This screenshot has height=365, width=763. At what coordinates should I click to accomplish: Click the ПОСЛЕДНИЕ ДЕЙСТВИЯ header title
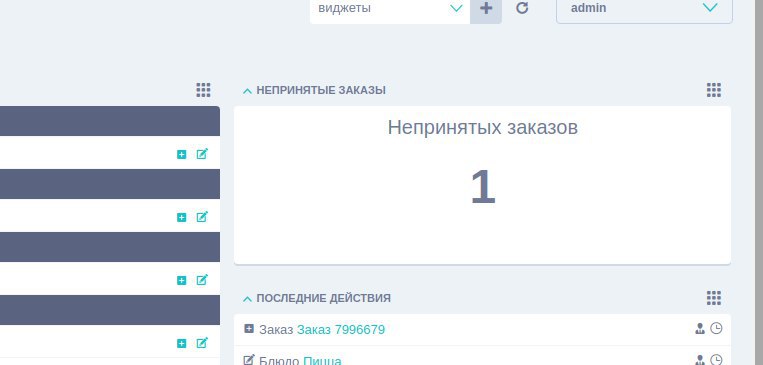pos(324,298)
